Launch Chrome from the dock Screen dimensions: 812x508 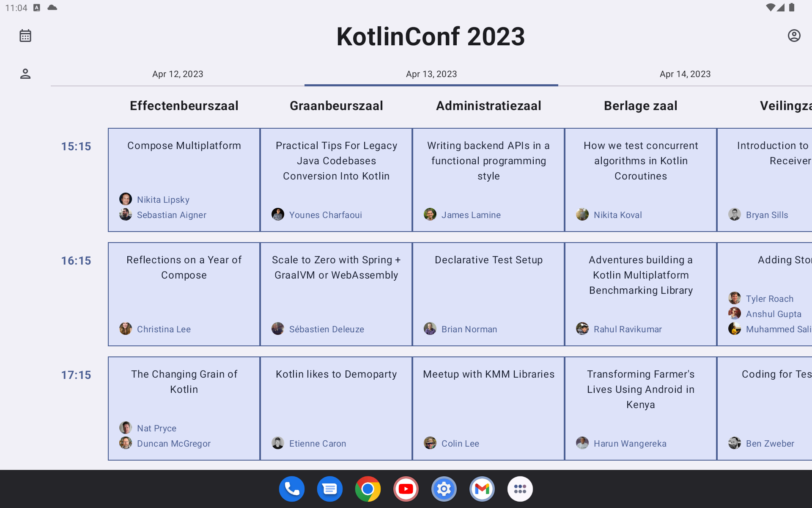[x=368, y=489]
